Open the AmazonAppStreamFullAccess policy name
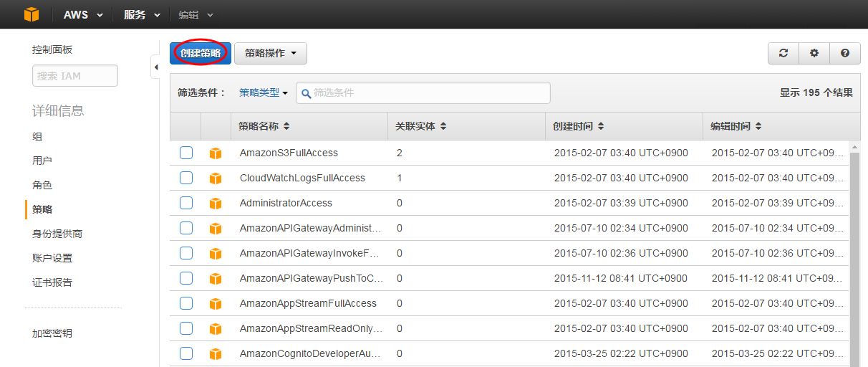The image size is (868, 367). [x=308, y=303]
